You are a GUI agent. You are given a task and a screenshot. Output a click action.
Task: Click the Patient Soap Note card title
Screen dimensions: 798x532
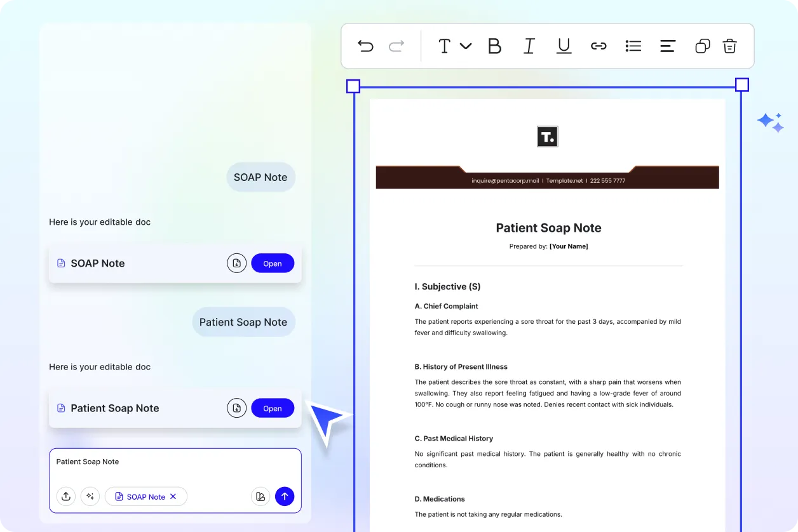[x=115, y=408]
